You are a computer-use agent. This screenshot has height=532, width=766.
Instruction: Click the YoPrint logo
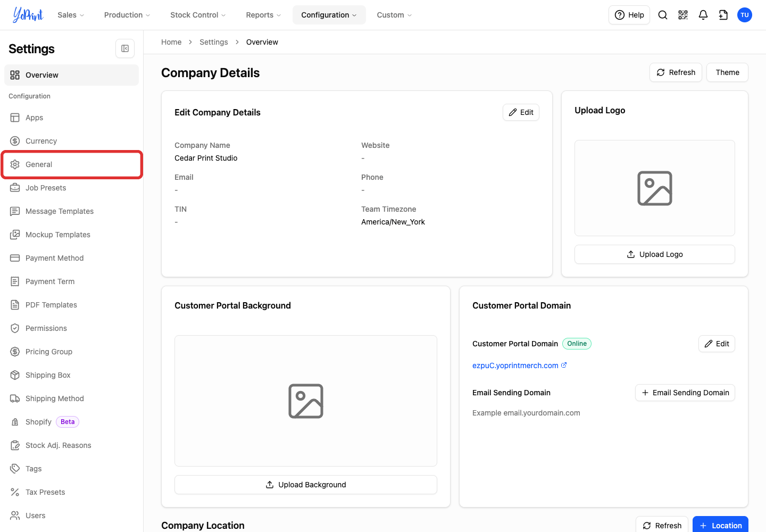click(x=28, y=15)
